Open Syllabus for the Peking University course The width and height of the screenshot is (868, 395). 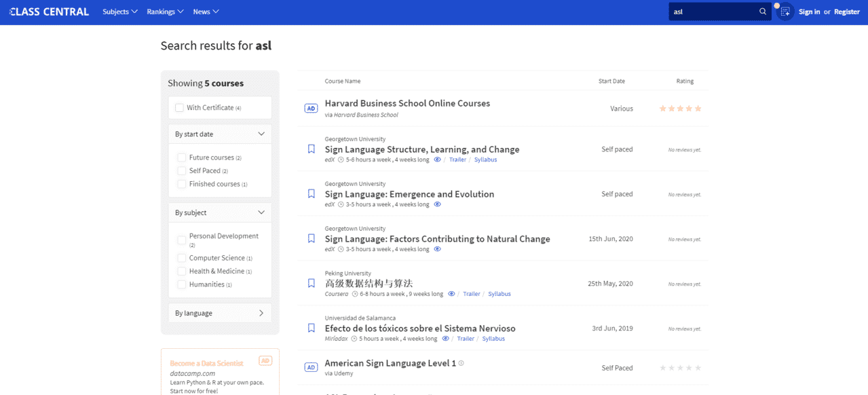click(x=499, y=294)
